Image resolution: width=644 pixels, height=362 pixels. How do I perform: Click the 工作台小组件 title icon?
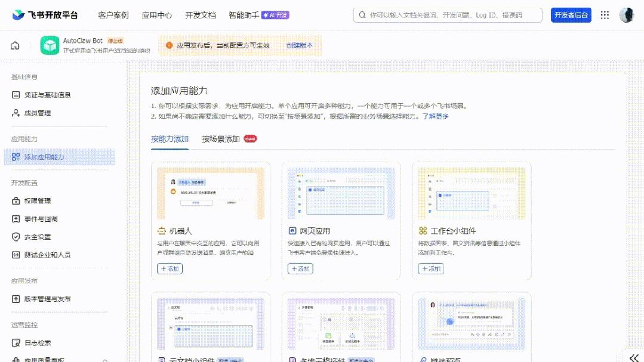(x=423, y=231)
